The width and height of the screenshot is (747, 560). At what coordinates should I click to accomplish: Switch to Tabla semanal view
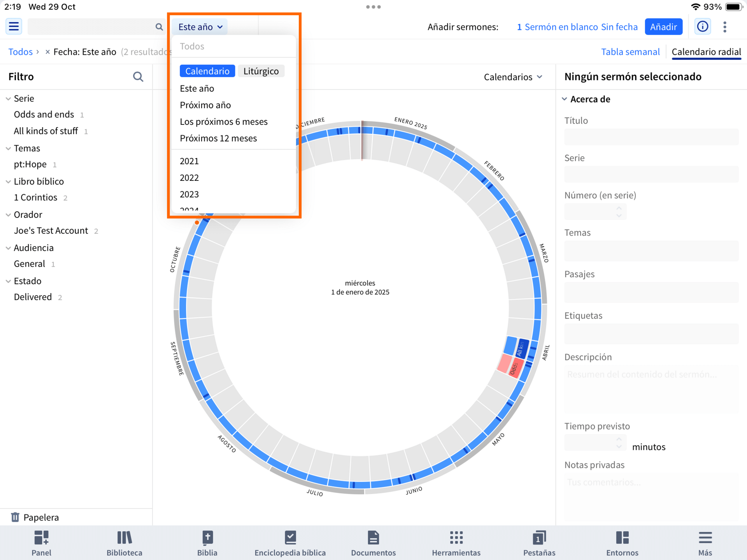click(x=630, y=52)
